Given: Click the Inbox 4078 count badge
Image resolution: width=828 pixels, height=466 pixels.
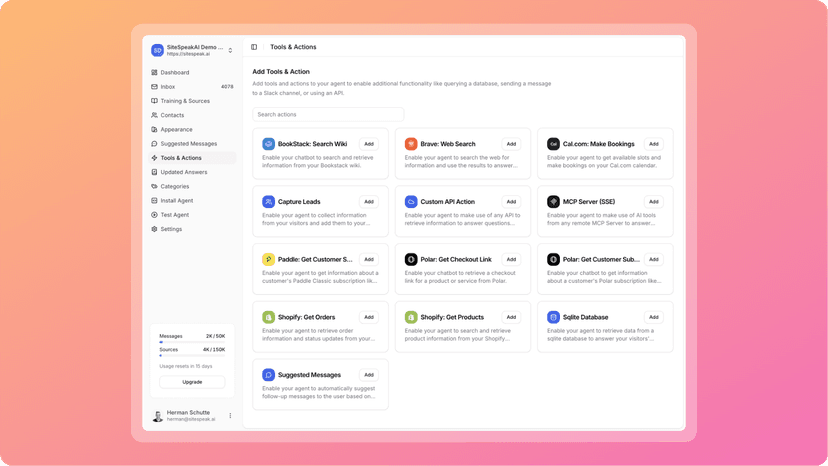Looking at the screenshot, I should 227,87.
